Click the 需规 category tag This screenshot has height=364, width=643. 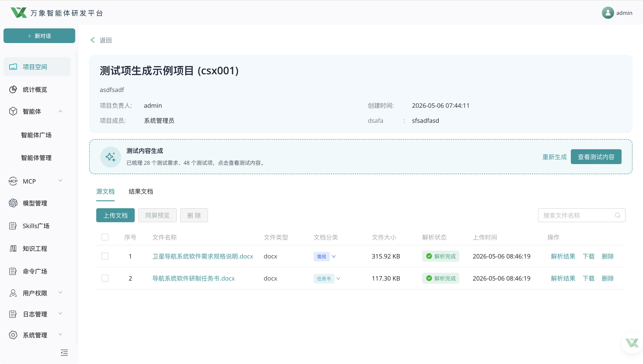(x=321, y=257)
